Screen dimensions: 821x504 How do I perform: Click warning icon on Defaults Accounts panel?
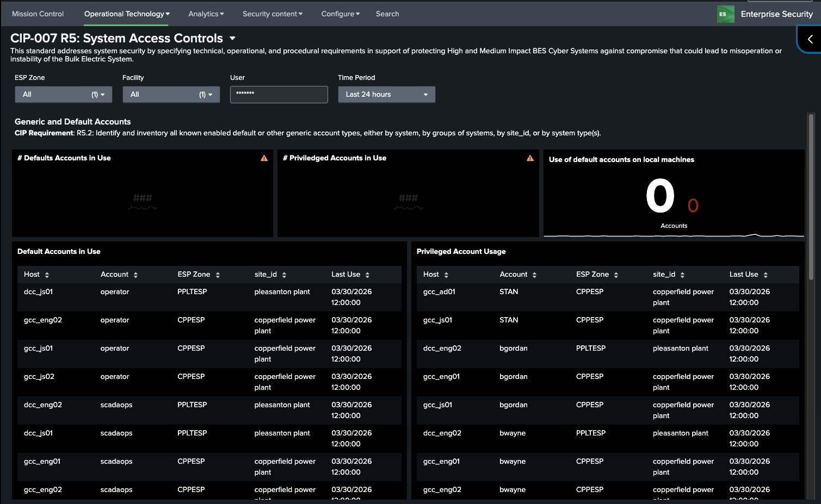click(x=264, y=158)
